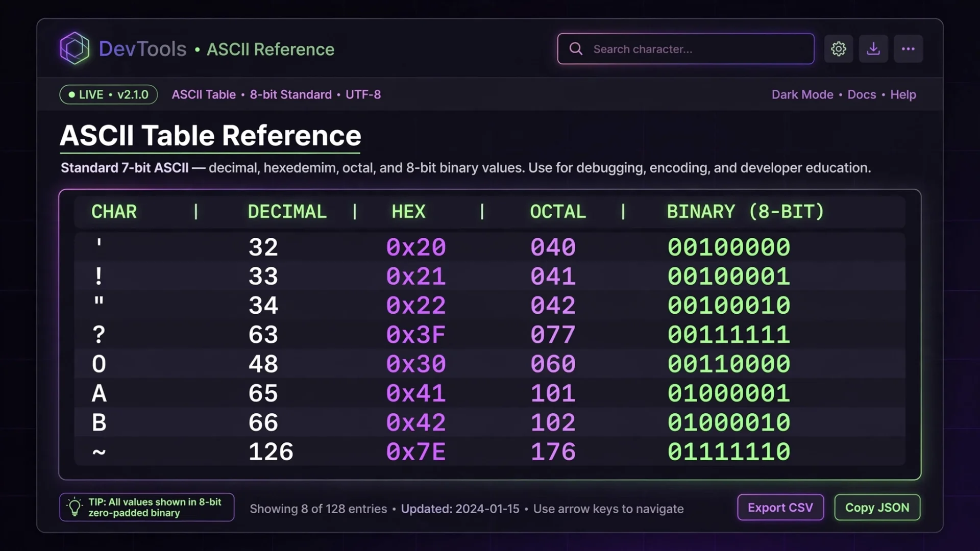
Task: Select octal value 040
Action: pos(553,247)
